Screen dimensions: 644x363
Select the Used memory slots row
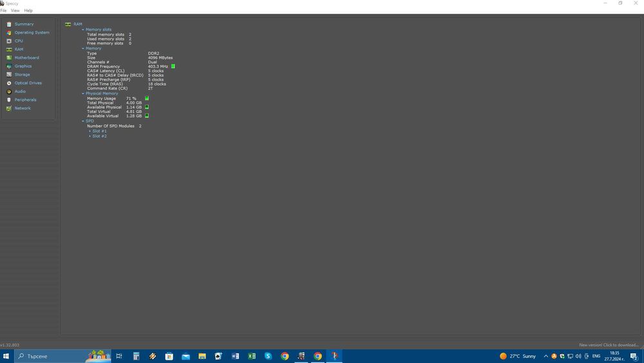[109, 39]
